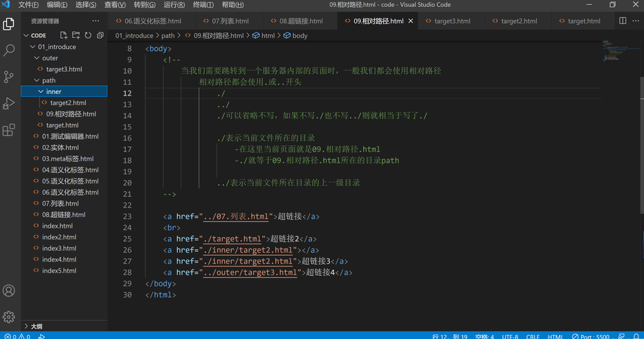Click errors and warnings status indicator
The image size is (644, 339).
(x=17, y=336)
